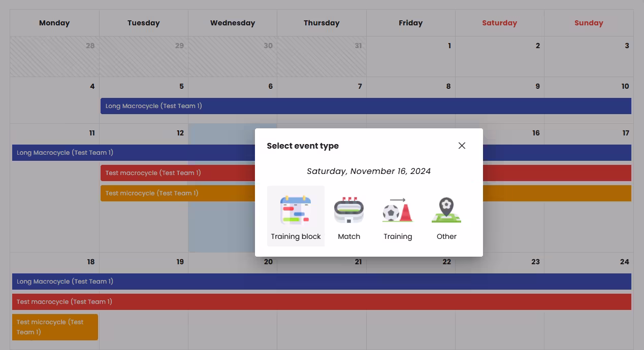Select day number 9 on Saturday
The image size is (644, 350).
[x=538, y=86]
